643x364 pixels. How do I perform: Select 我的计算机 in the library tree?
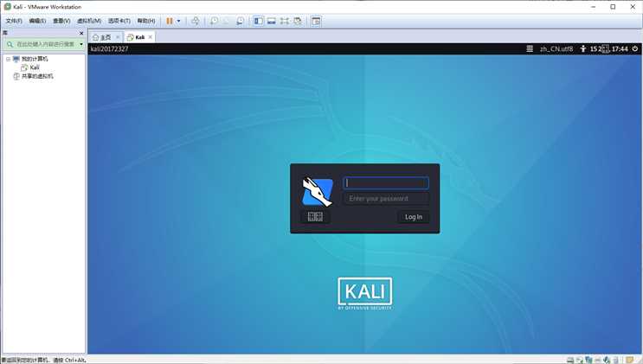click(35, 59)
